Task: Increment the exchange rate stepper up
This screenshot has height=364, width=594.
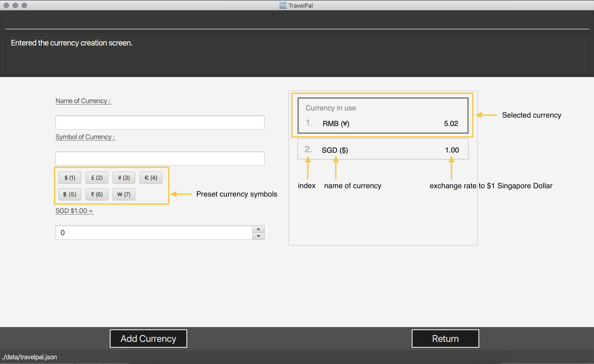Action: coord(258,229)
